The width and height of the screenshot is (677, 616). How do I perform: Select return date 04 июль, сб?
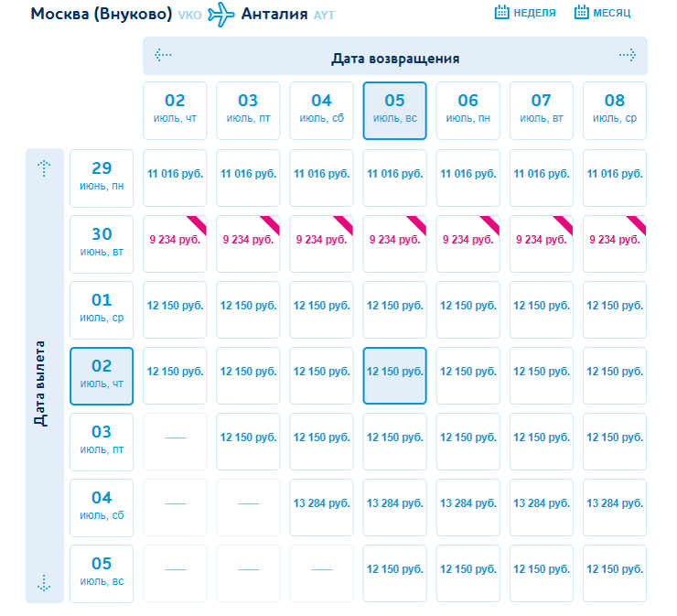click(322, 111)
